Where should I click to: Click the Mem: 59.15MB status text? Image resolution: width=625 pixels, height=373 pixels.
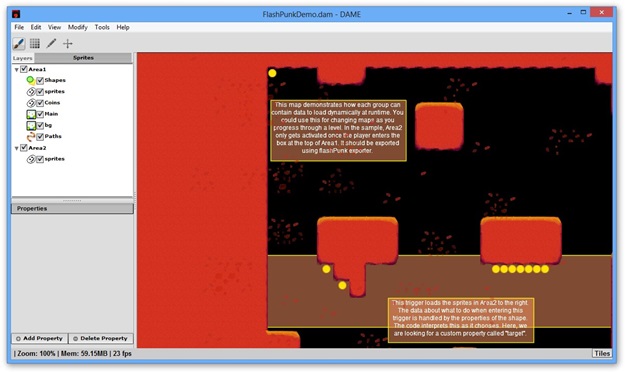coord(84,353)
